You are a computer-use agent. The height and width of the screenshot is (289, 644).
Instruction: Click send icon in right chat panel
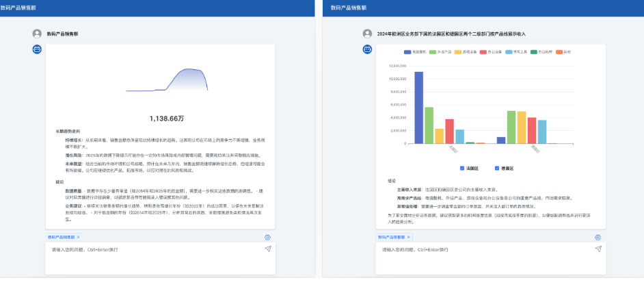598,249
